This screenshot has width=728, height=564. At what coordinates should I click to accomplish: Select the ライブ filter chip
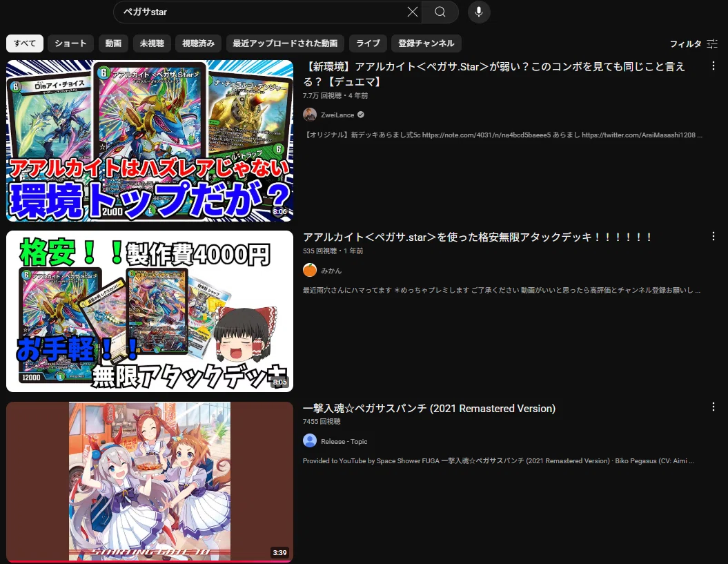point(368,43)
